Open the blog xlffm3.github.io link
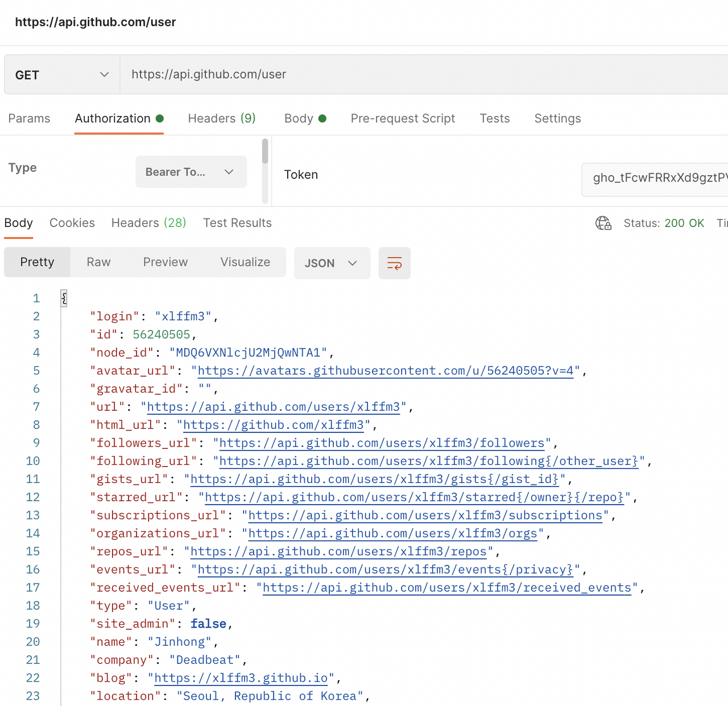Viewport: 728px width, 706px height. pyautogui.click(x=241, y=679)
